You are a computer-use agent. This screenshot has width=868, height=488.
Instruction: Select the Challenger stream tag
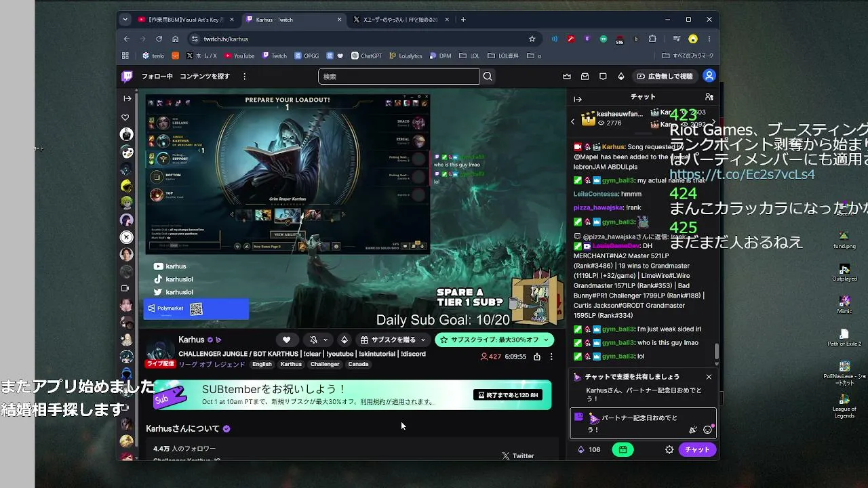tap(325, 364)
